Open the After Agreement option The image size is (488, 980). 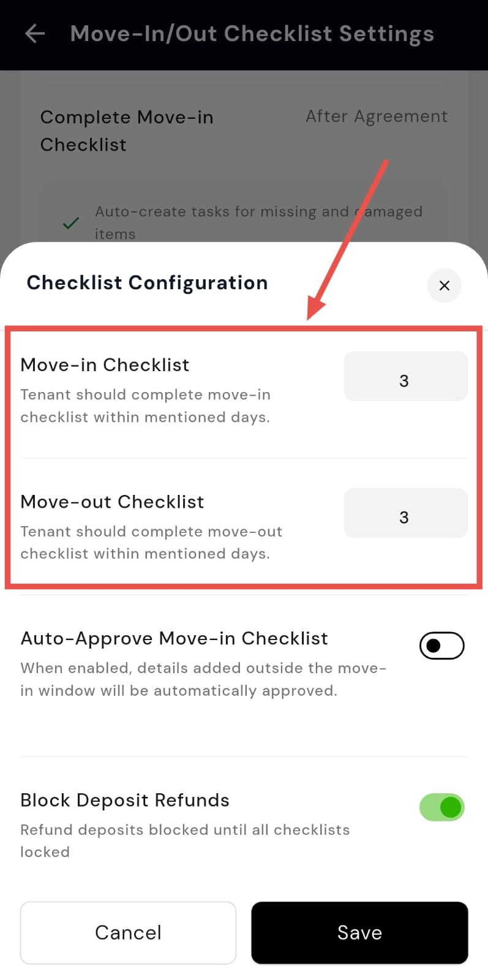point(377,116)
